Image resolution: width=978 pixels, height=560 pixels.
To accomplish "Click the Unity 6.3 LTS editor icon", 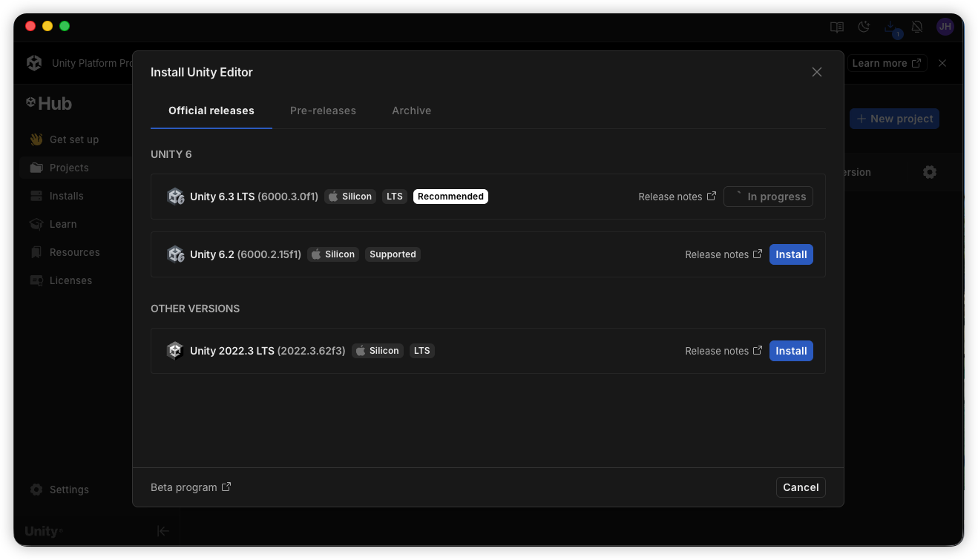I will point(176,197).
